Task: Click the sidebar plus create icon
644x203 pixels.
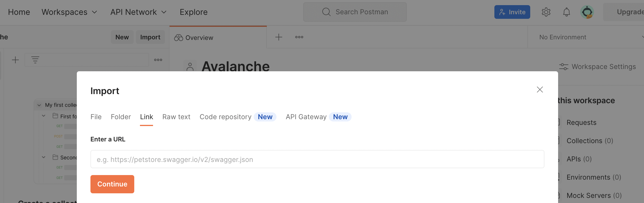Action: tap(15, 60)
